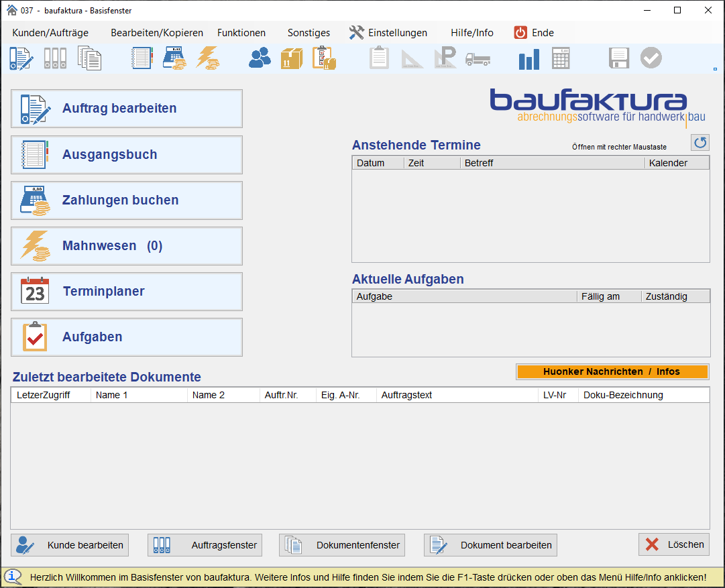Open the Einstellungen menu
This screenshot has width=725, height=588.
[x=388, y=33]
